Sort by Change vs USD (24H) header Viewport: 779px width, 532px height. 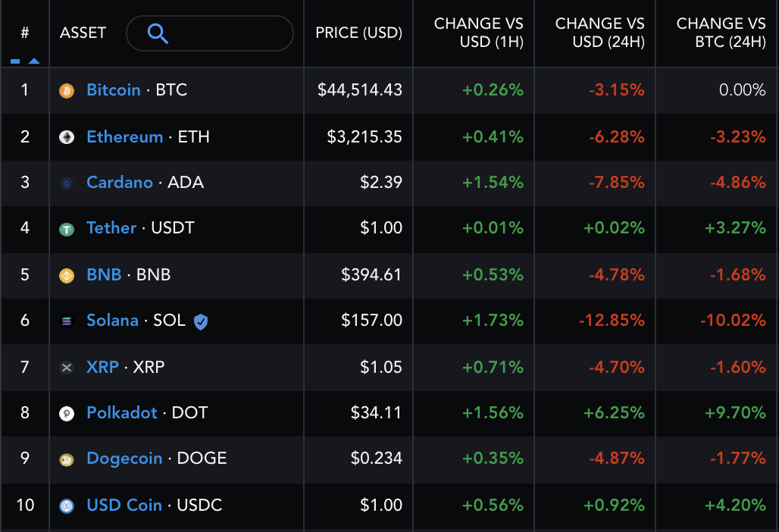pos(599,33)
